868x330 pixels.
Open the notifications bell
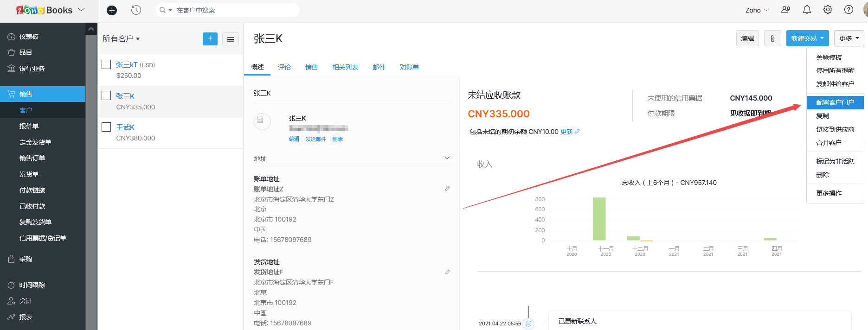click(807, 10)
